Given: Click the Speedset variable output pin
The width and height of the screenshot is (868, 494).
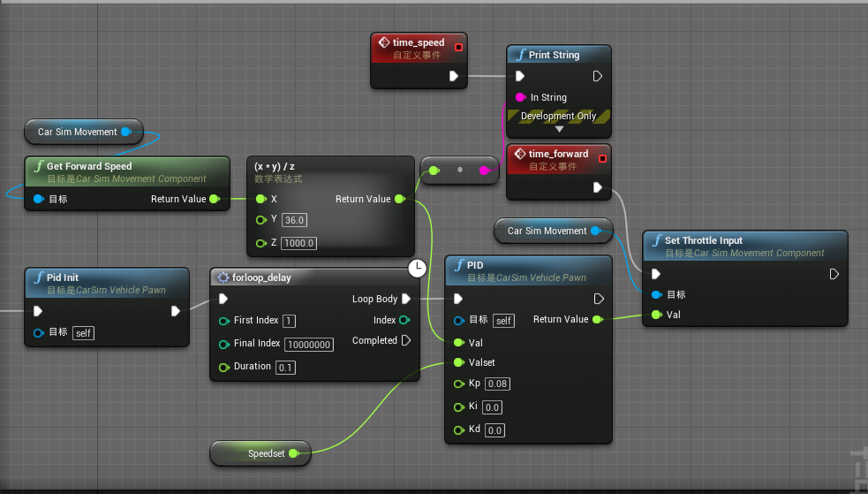Looking at the screenshot, I should click(293, 453).
